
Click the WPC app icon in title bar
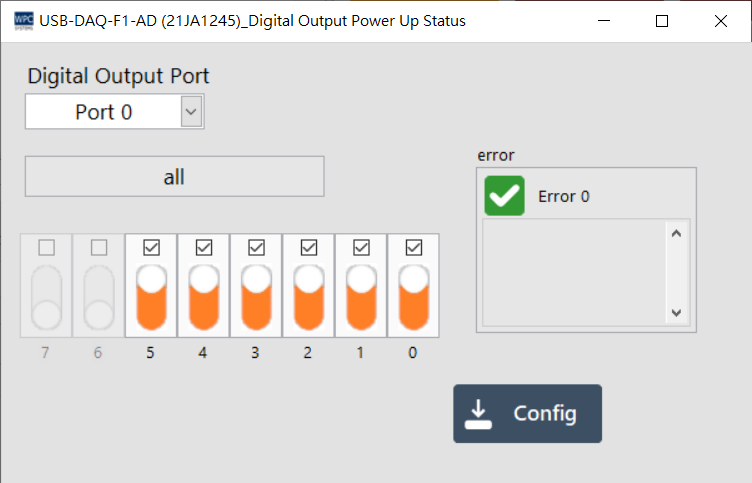(x=22, y=20)
